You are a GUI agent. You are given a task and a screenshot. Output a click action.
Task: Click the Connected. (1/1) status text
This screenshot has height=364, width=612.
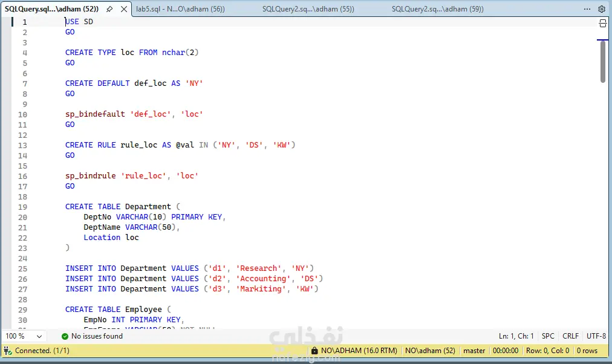point(42,351)
